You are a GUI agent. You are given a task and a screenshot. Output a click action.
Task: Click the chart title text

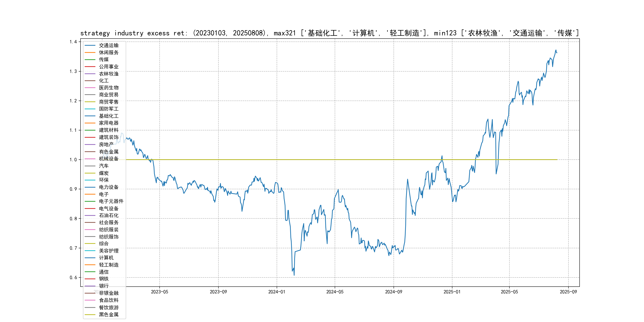330,33
